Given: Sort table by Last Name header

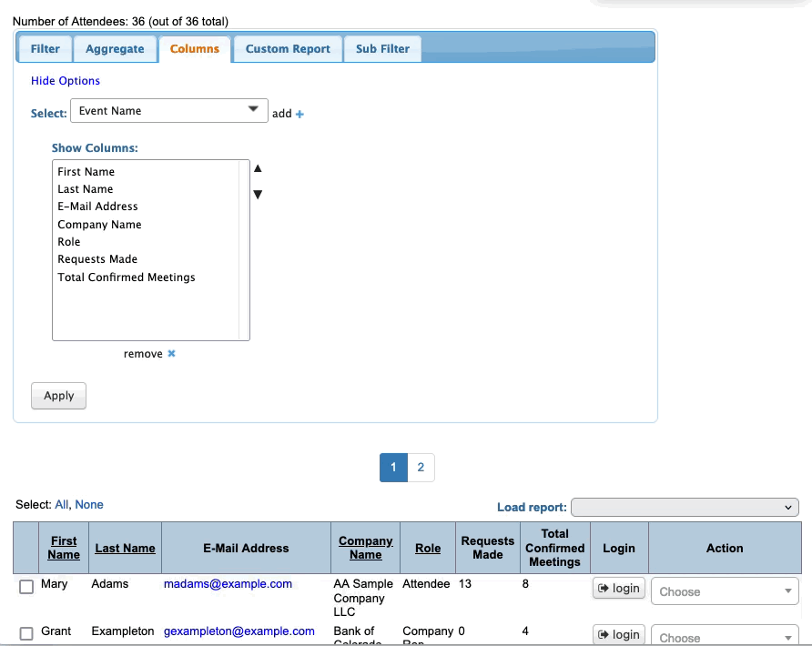Looking at the screenshot, I should (125, 549).
